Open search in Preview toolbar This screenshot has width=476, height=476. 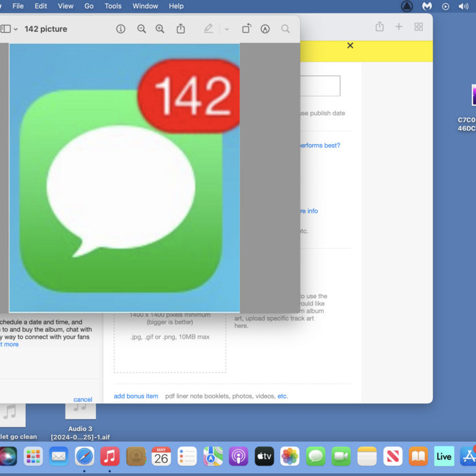(x=286, y=29)
